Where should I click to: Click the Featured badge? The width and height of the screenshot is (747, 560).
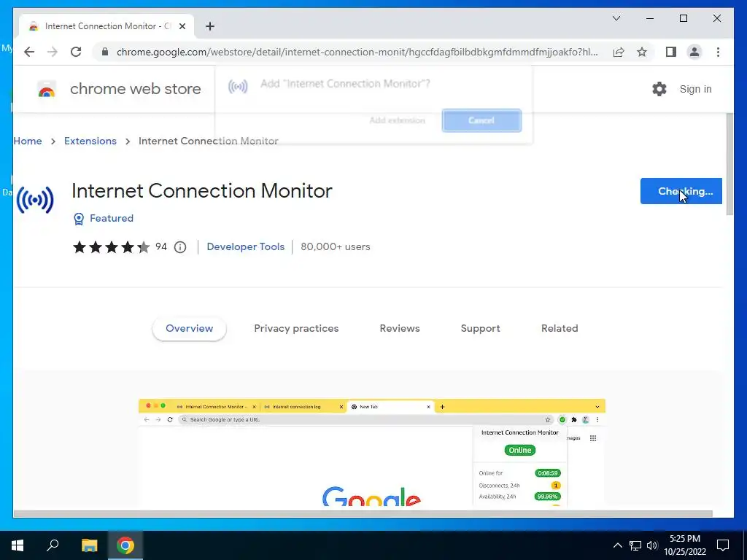pos(104,218)
